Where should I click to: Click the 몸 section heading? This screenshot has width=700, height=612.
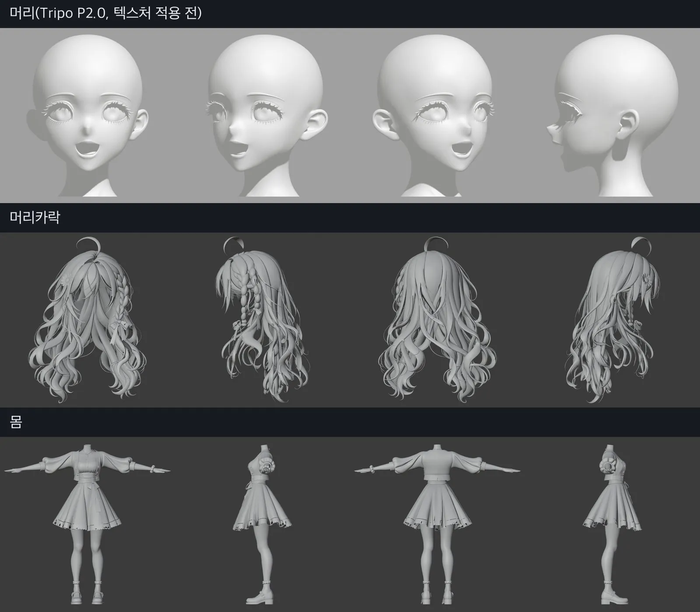pos(16,422)
